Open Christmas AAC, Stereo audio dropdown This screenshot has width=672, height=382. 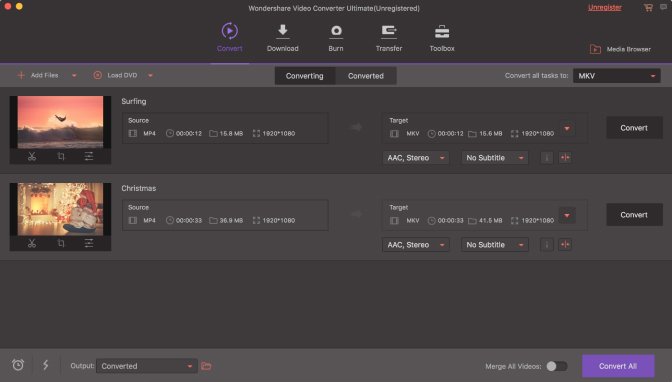click(x=416, y=245)
